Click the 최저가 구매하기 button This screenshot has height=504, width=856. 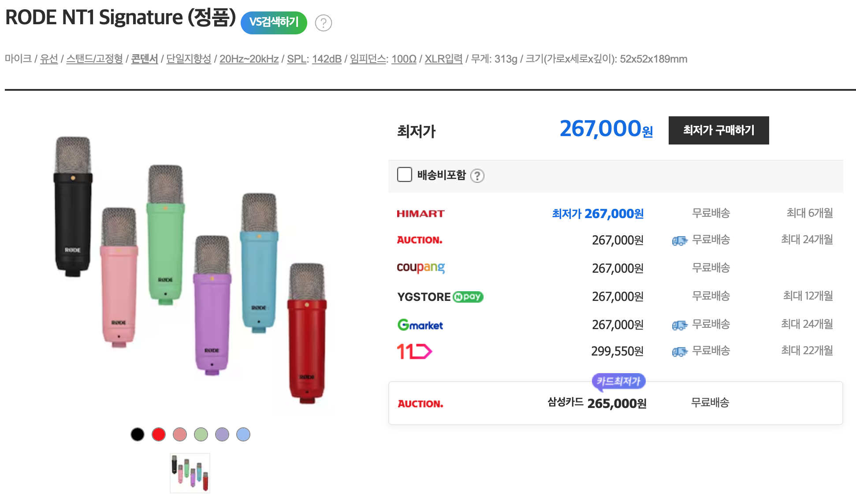[x=718, y=130]
